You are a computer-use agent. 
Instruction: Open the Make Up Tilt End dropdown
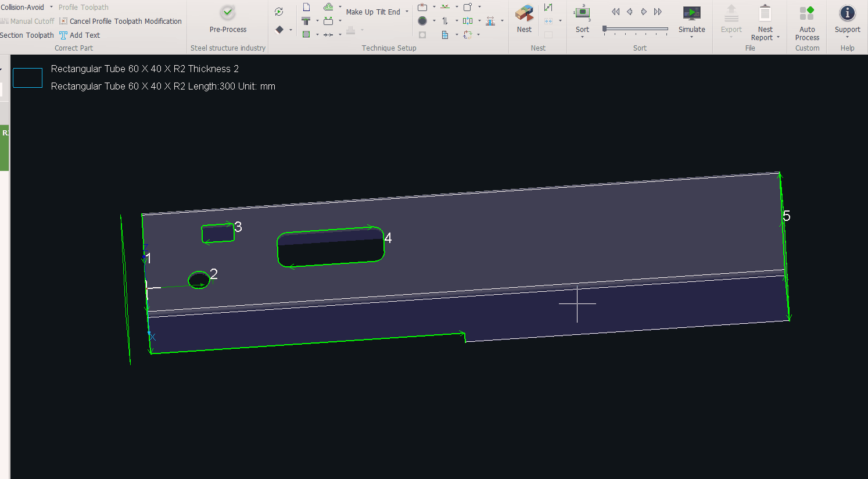407,12
